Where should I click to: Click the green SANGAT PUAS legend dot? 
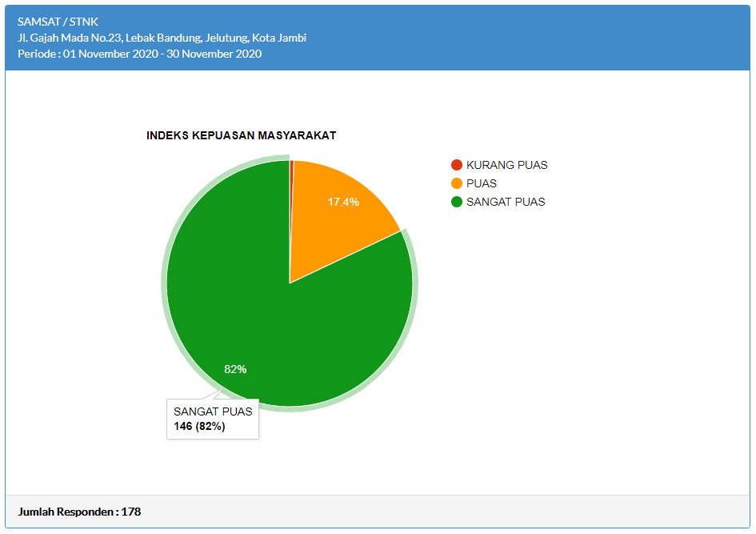click(x=457, y=202)
